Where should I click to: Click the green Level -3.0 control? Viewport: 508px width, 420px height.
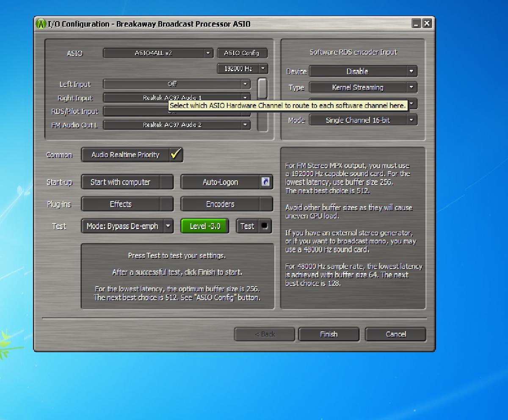(204, 226)
